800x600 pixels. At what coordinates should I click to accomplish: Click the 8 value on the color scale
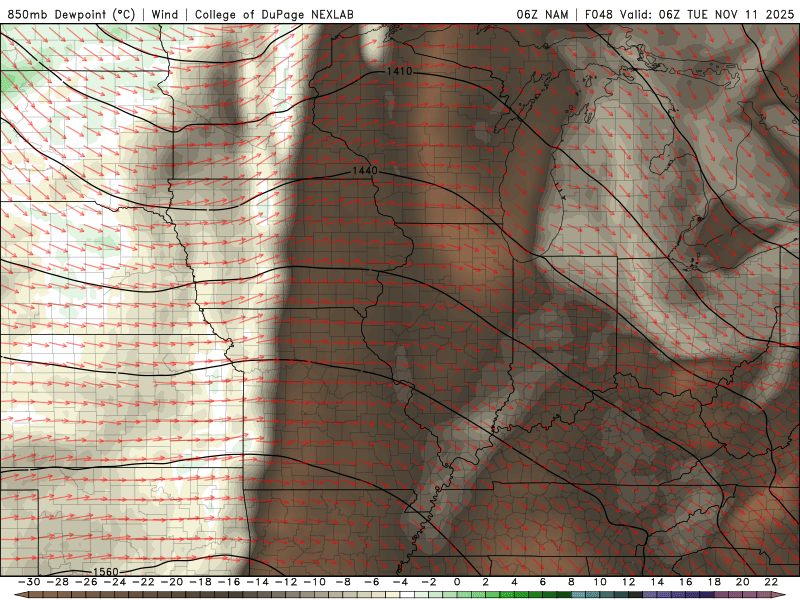pos(571,582)
